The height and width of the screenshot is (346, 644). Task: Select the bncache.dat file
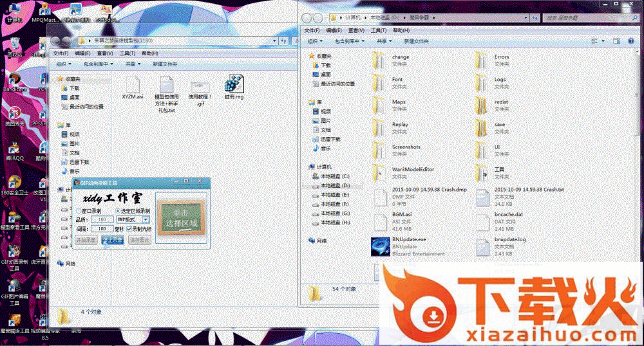tap(500, 221)
